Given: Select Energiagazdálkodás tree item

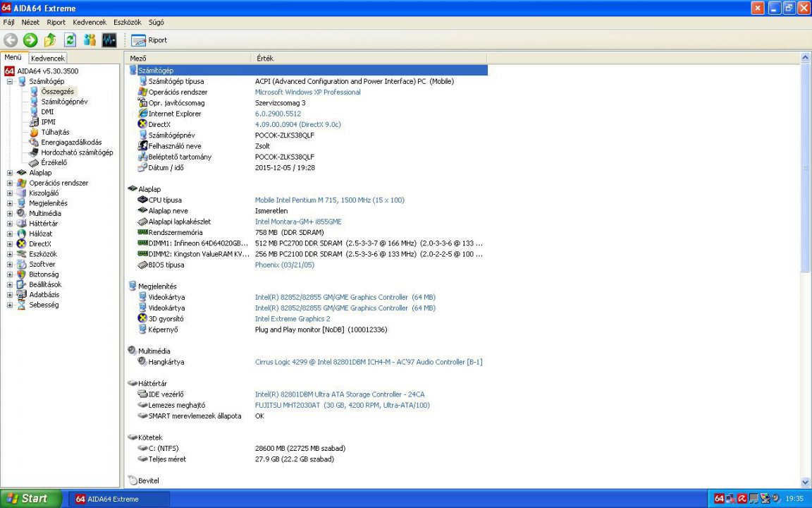Looking at the screenshot, I should 71,142.
